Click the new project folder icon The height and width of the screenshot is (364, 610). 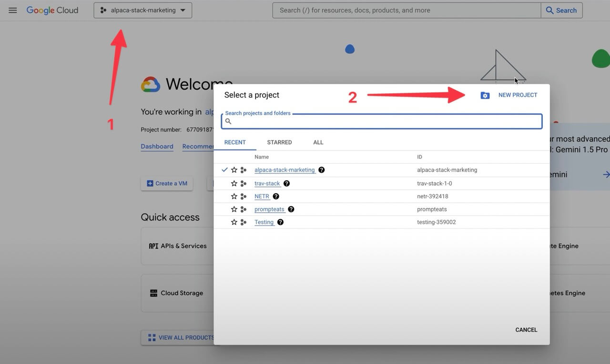(x=485, y=95)
